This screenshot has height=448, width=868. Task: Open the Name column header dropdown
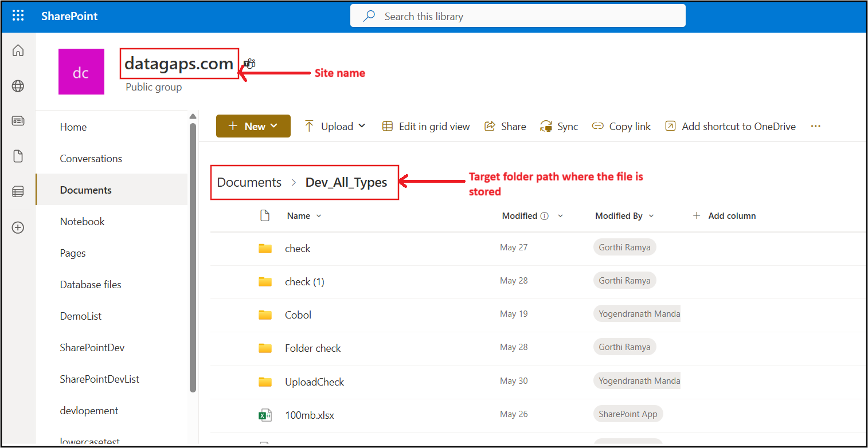point(304,216)
